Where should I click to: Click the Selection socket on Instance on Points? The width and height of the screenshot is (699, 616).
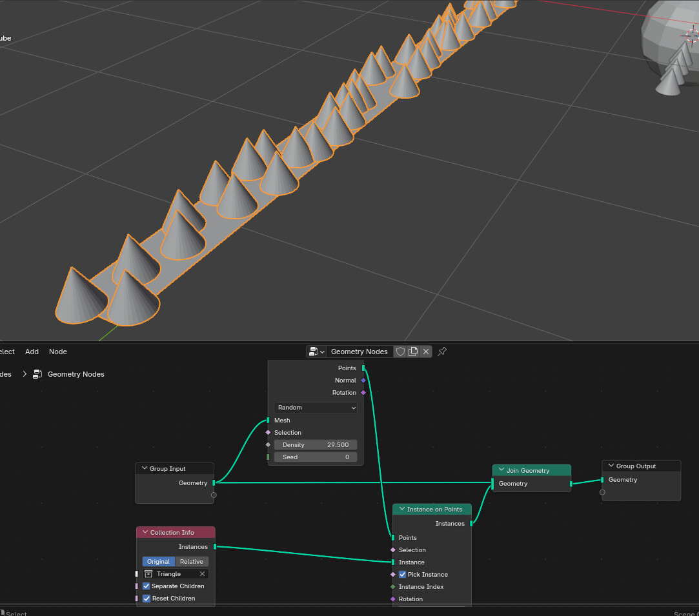[392, 550]
